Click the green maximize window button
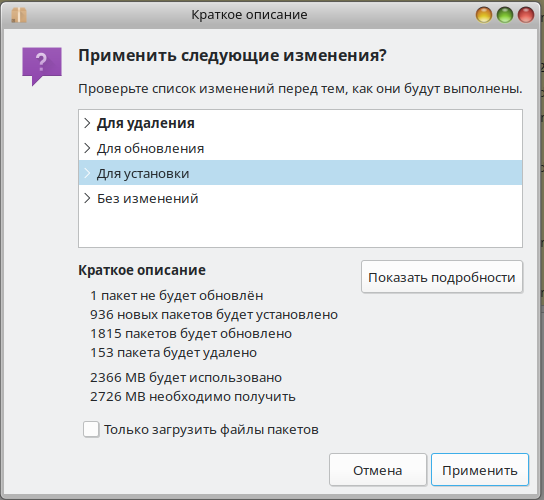This screenshot has height=500, width=544. pyautogui.click(x=505, y=15)
